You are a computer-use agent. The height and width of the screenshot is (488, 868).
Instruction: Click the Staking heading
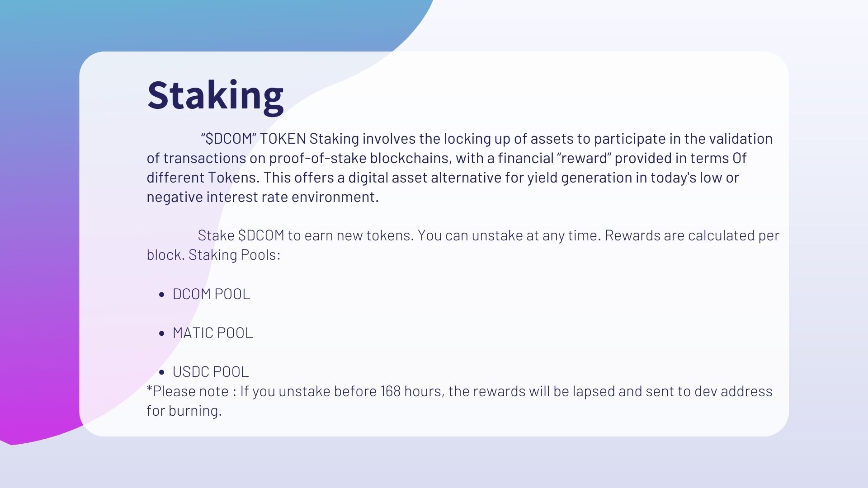pyautogui.click(x=215, y=96)
